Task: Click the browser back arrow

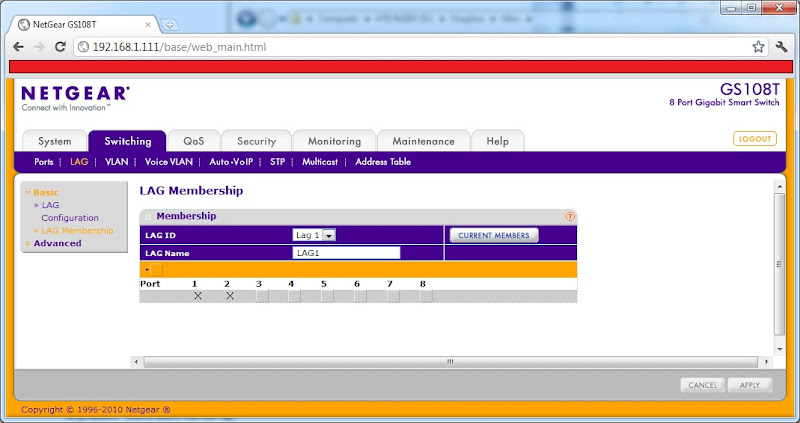Action: pos(18,47)
